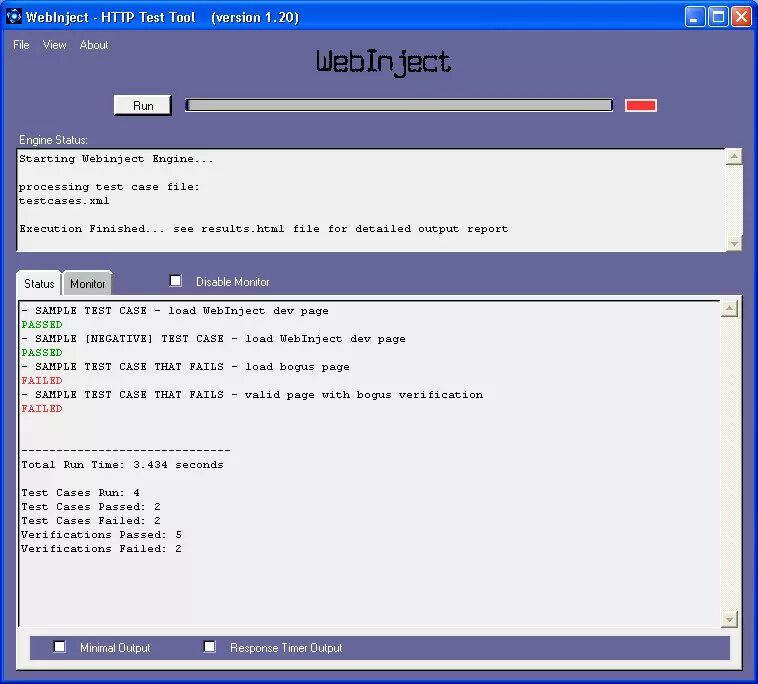This screenshot has width=758, height=684.
Task: Click results pane scroll down arrow
Action: 729,619
